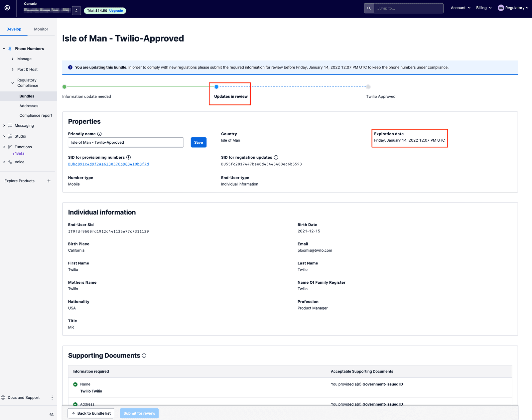Open the Billing dropdown
Screen dimensions: 532x420
point(483,8)
